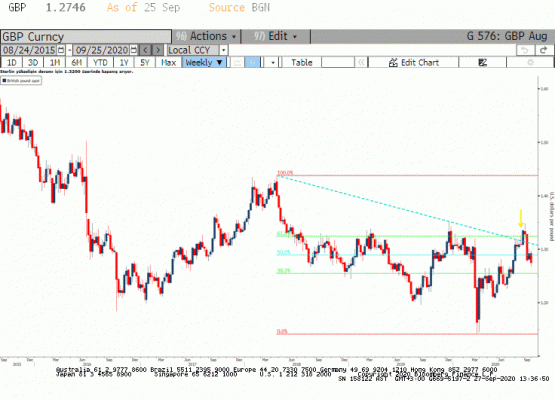Select the YTD time range
The height and width of the screenshot is (400, 555).
point(100,63)
